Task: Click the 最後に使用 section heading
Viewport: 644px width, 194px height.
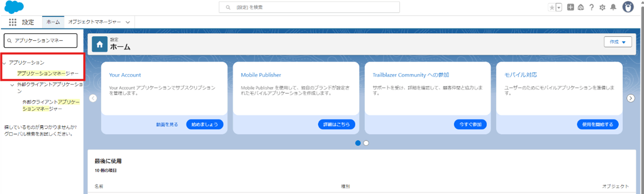Action: [x=108, y=161]
